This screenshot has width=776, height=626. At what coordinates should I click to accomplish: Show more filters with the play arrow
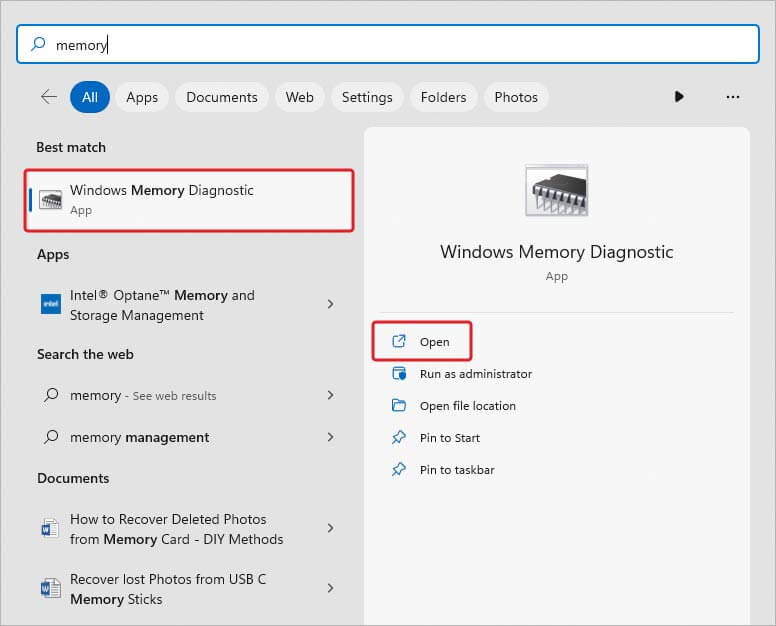coord(679,96)
